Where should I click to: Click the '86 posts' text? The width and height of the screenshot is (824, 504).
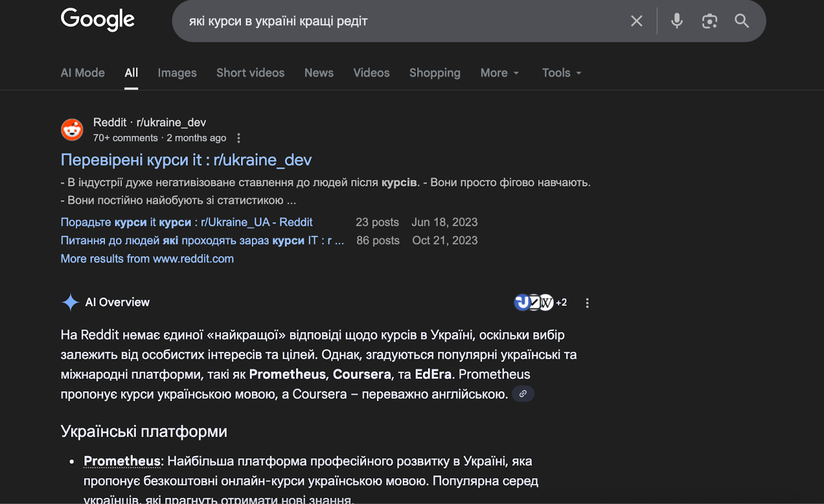pyautogui.click(x=377, y=240)
